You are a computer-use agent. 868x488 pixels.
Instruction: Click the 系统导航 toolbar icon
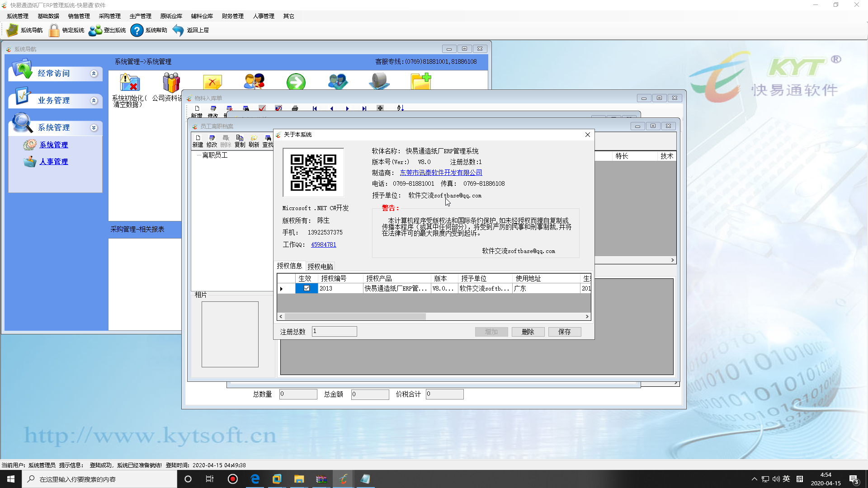(x=12, y=30)
